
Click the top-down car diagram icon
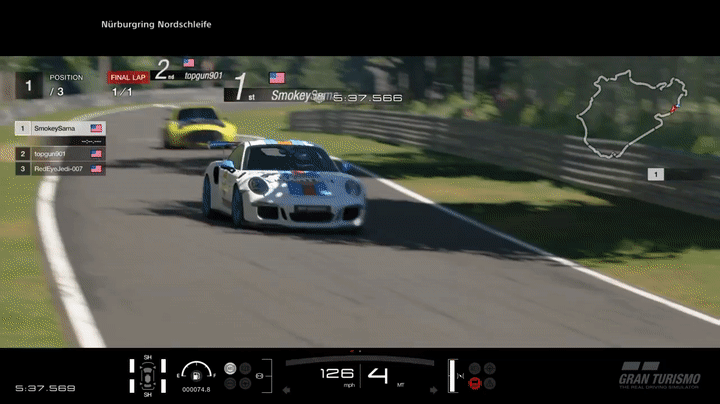coord(147,376)
